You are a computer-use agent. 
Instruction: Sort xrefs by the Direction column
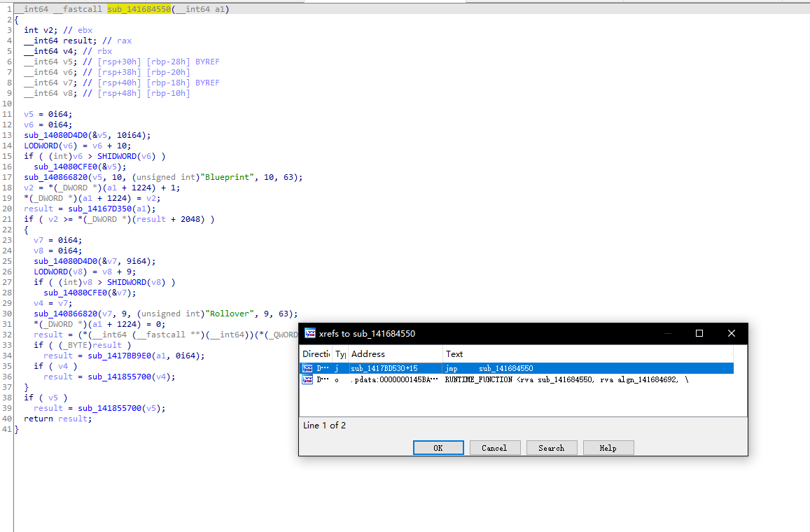pyautogui.click(x=316, y=354)
